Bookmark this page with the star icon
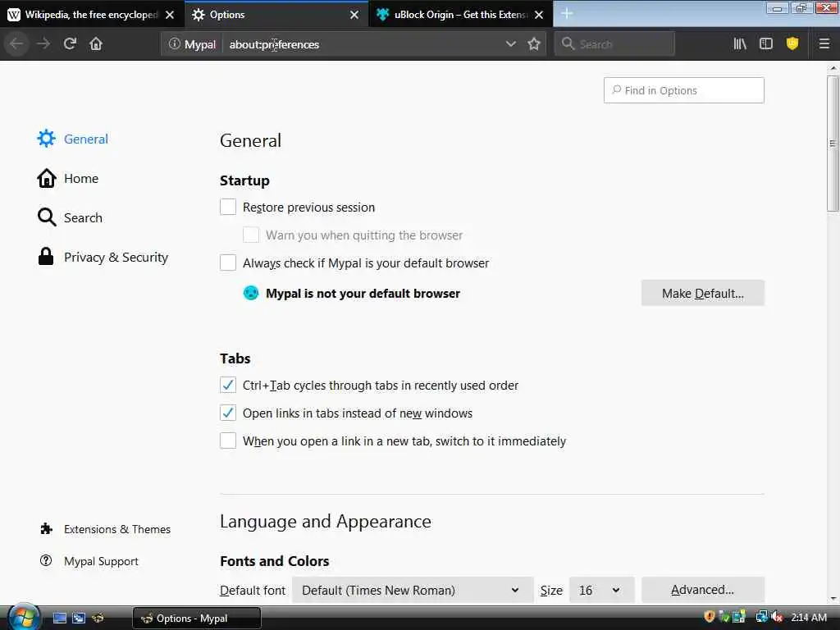The height and width of the screenshot is (630, 840). pos(533,44)
